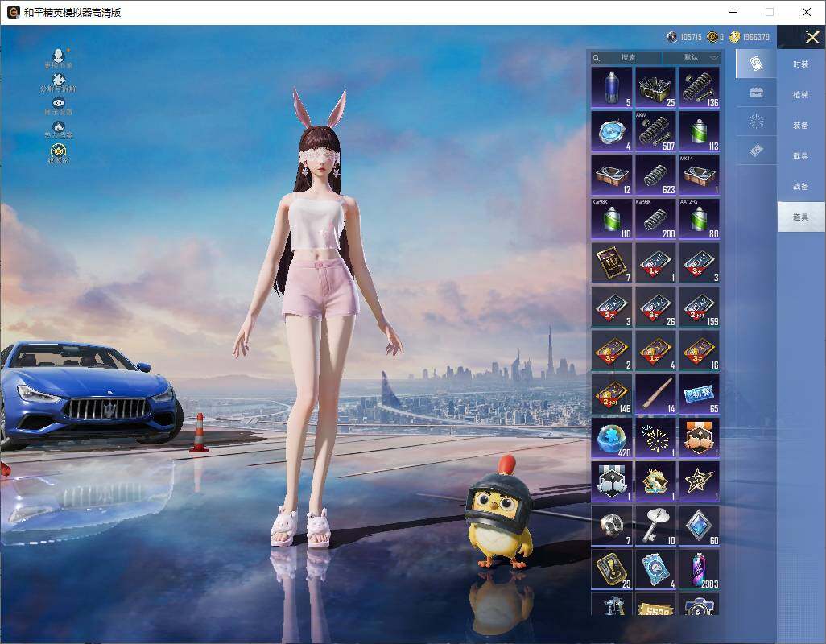Select the silver x2 card with count 26
This screenshot has width=826, height=644.
(655, 307)
